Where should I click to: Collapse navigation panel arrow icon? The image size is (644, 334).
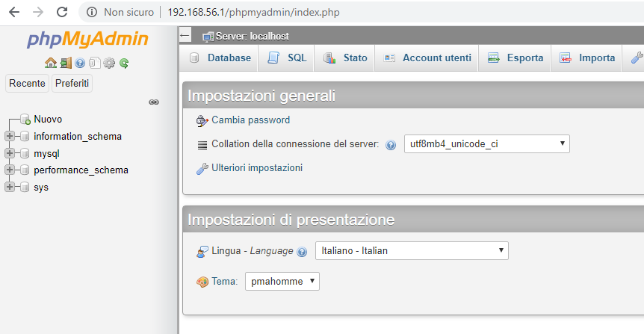pos(185,36)
